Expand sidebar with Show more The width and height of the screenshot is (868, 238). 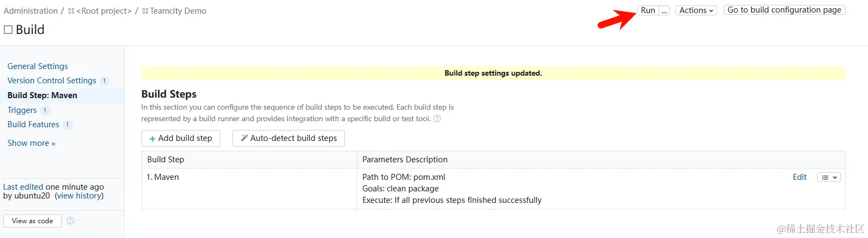coord(31,143)
